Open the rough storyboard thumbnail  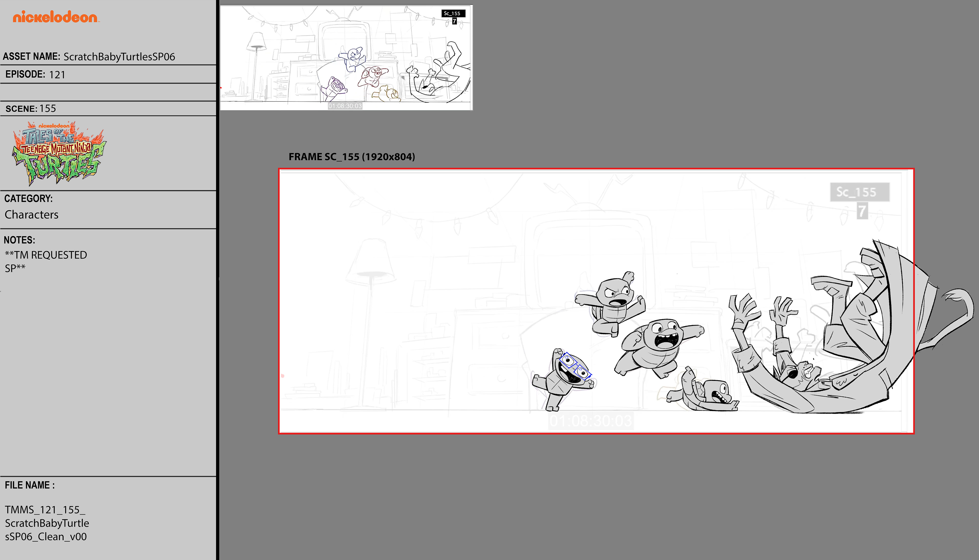coord(346,58)
